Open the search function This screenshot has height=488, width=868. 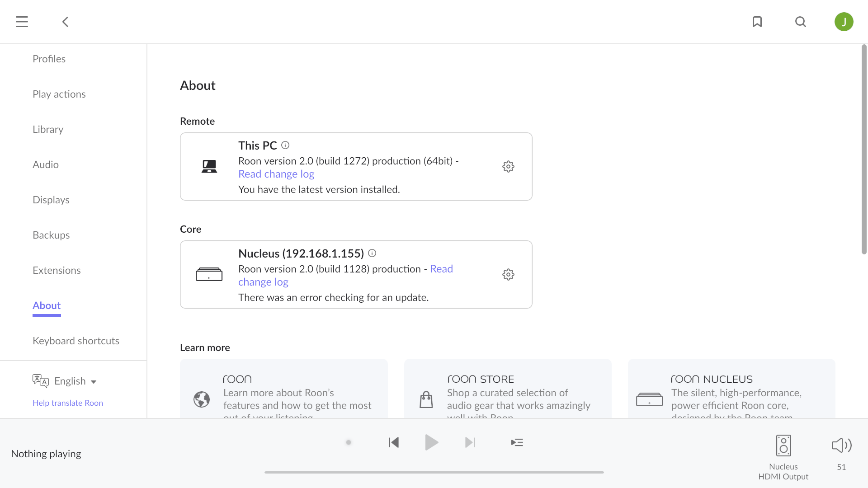click(x=801, y=21)
